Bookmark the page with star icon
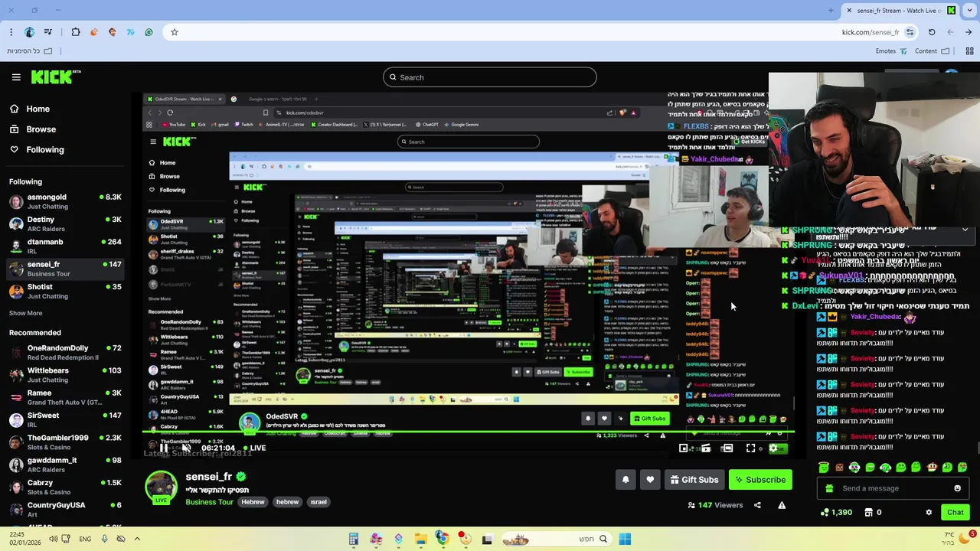Viewport: 980px width, 551px height. [x=175, y=32]
